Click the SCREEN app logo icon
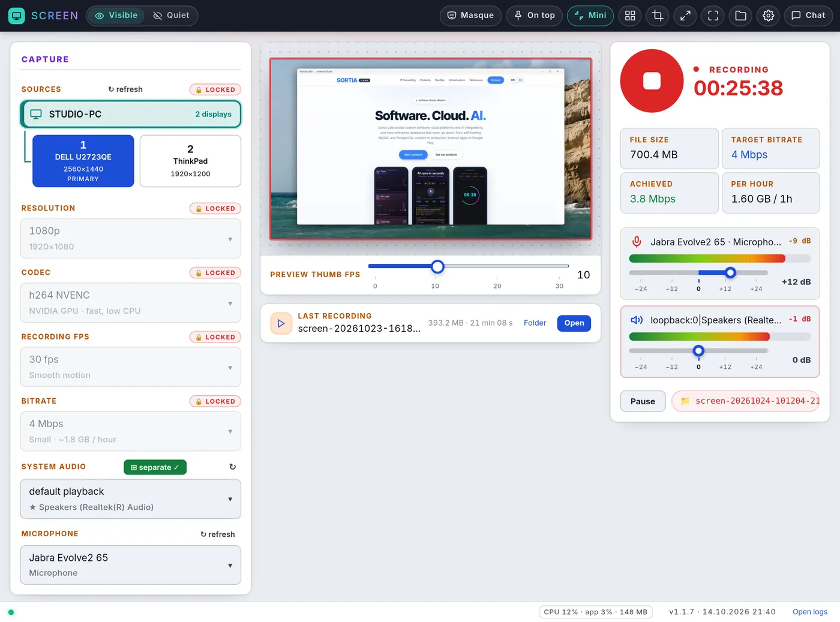Viewport: 840px width, 622px height. pyautogui.click(x=16, y=16)
